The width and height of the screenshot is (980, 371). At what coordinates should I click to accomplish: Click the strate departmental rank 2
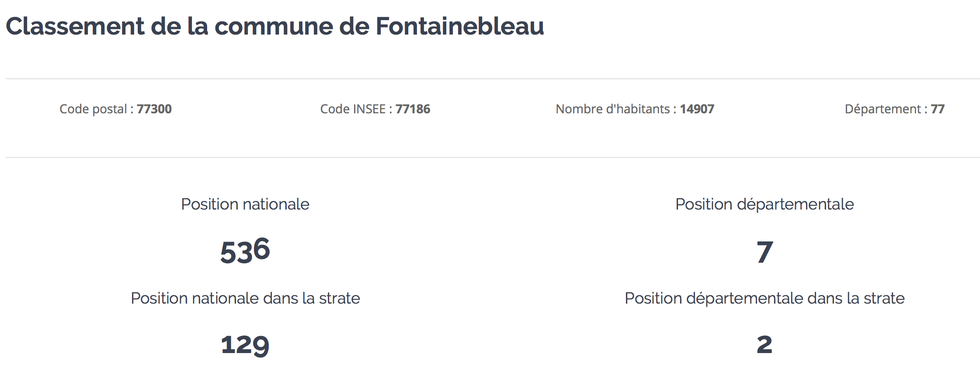point(765,345)
